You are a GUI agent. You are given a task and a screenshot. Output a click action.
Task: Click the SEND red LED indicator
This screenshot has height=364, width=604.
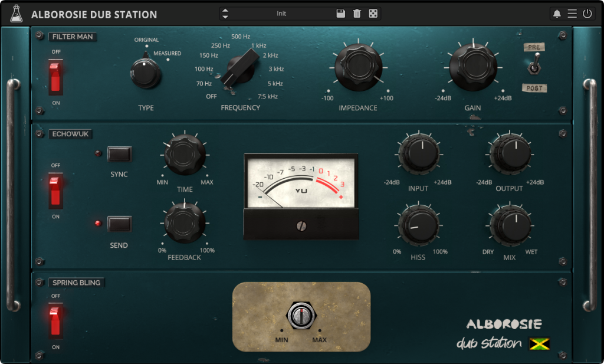tap(99, 223)
